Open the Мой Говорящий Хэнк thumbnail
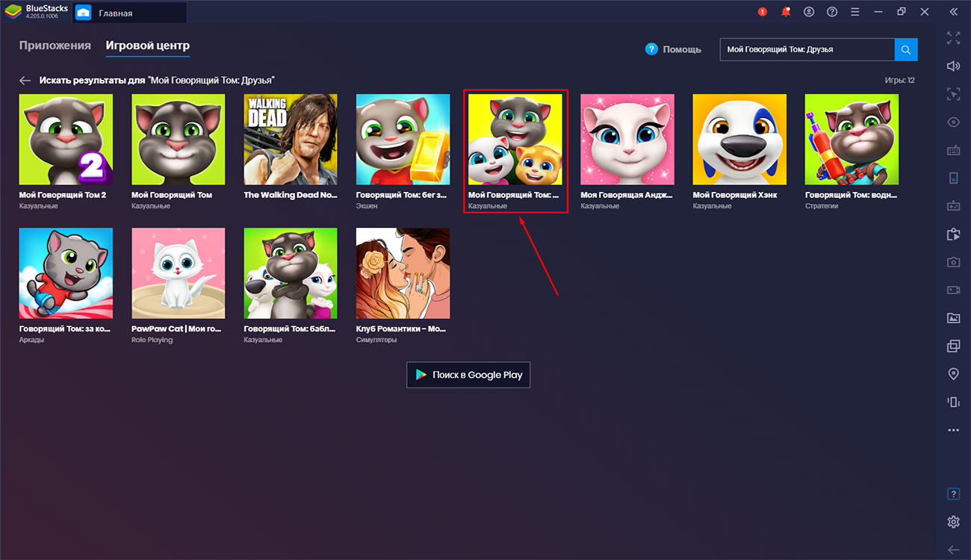 740,139
